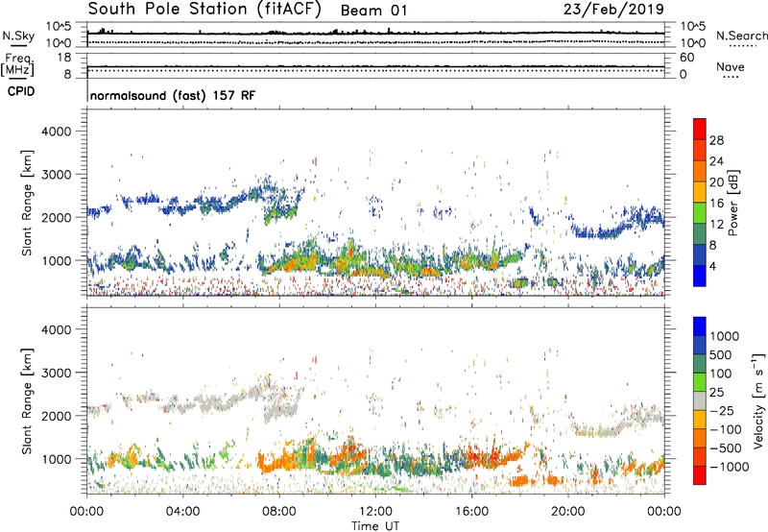Click the '12' value on Power scale
This screenshot has height=532, width=768.
pos(716,225)
